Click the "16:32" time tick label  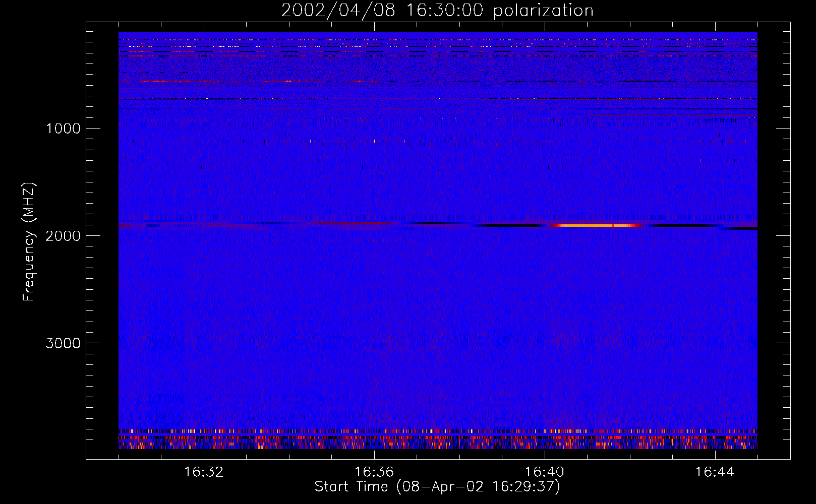[204, 472]
